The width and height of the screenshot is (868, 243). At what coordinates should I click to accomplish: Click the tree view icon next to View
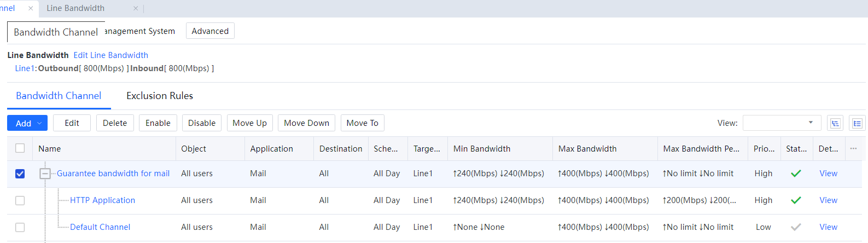pyautogui.click(x=835, y=123)
